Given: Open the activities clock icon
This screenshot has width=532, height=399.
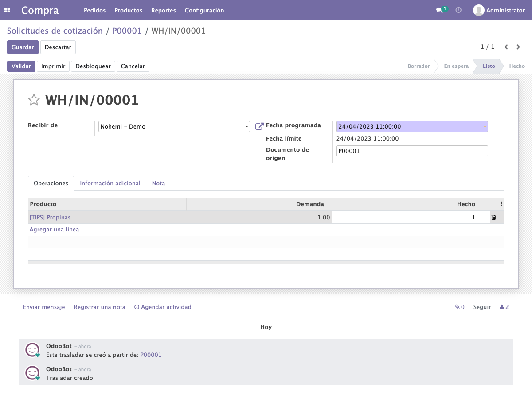Looking at the screenshot, I should click(458, 10).
